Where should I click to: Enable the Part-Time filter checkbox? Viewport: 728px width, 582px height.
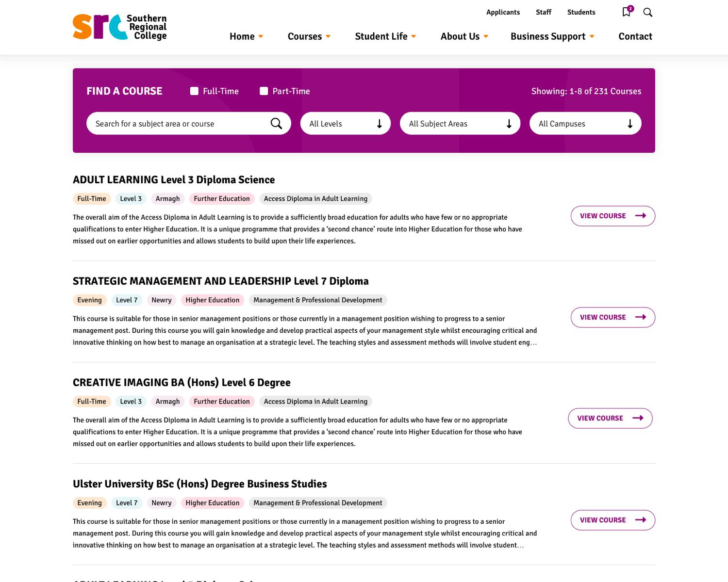click(x=264, y=91)
